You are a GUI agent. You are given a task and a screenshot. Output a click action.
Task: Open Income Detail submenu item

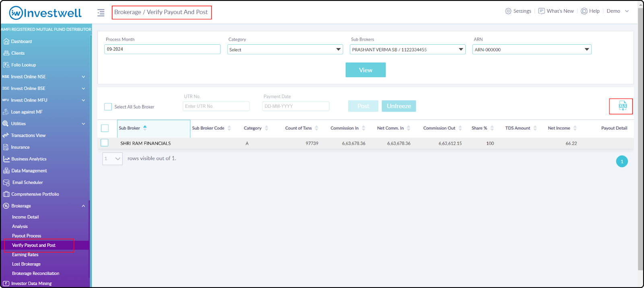pos(25,217)
